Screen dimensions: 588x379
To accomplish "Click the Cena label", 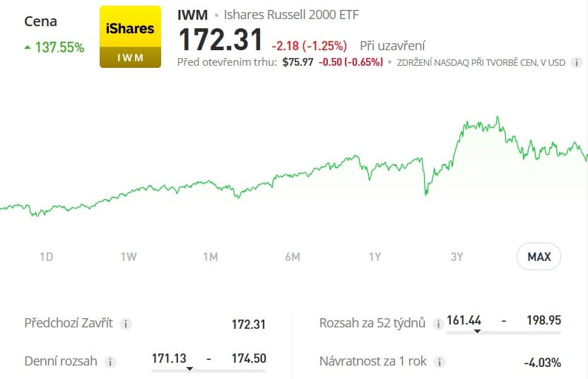I will [40, 21].
